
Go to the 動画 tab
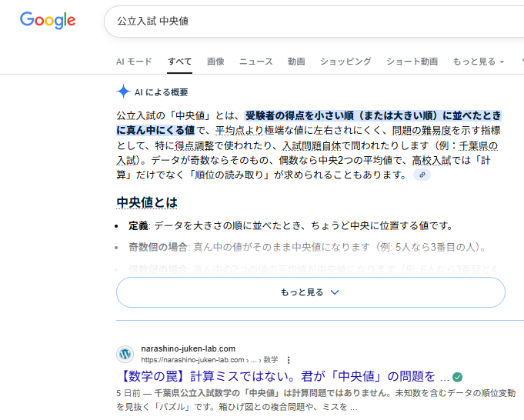click(x=296, y=62)
